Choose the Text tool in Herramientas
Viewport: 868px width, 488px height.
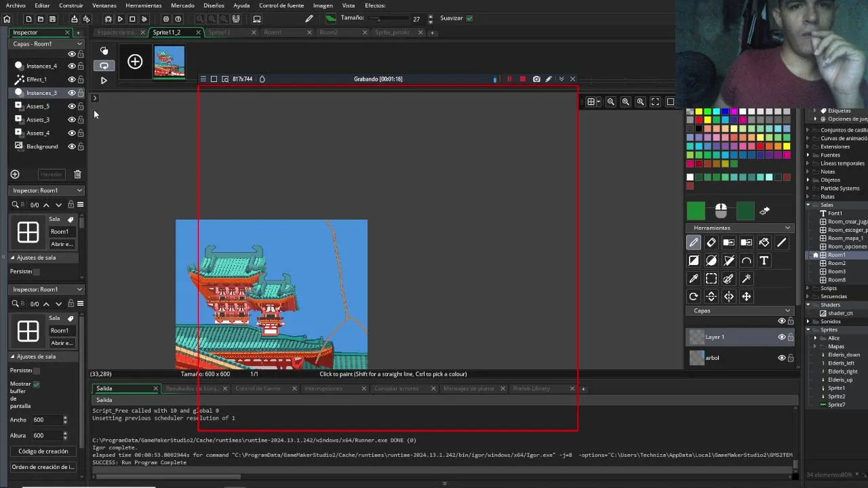click(x=764, y=260)
